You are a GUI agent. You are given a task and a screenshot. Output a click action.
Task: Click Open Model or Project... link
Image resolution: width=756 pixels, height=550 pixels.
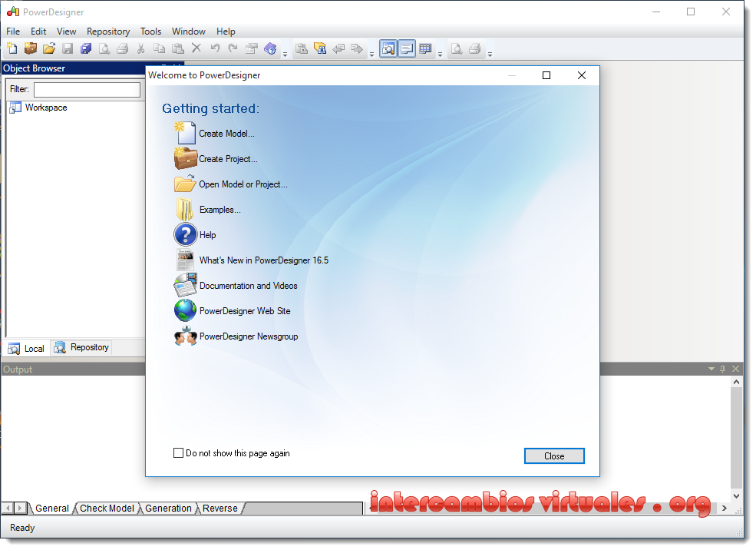(x=243, y=184)
